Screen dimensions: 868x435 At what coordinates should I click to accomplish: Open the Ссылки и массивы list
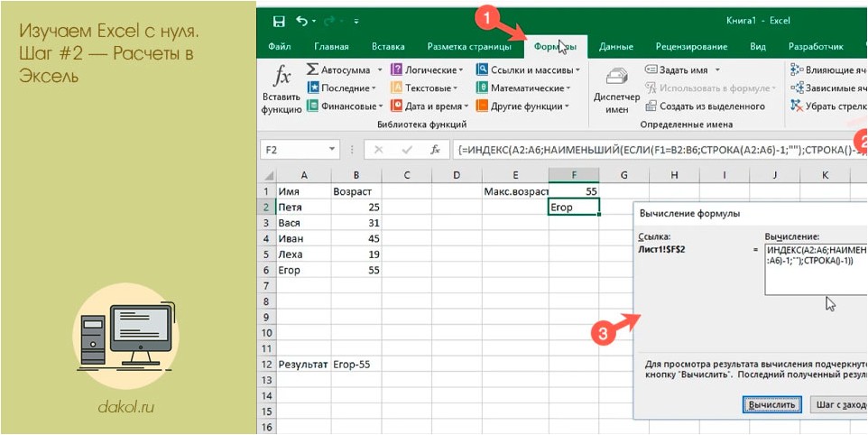528,70
